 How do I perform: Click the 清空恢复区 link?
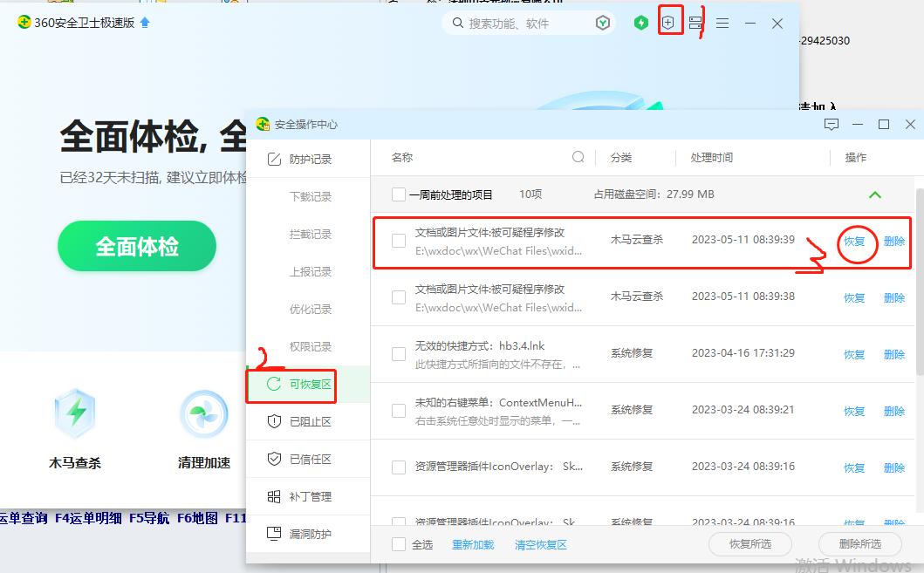[x=540, y=545]
